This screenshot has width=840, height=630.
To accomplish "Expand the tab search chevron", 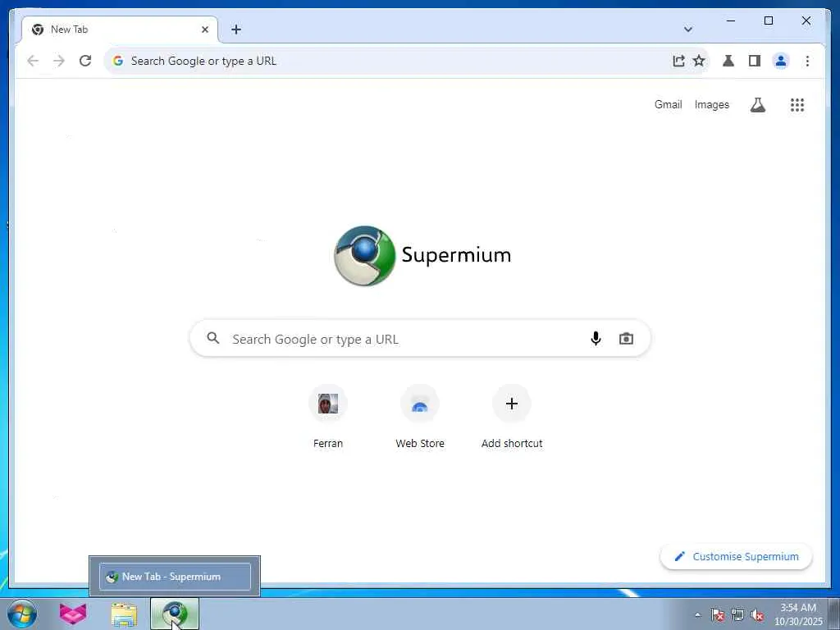I will [x=688, y=30].
